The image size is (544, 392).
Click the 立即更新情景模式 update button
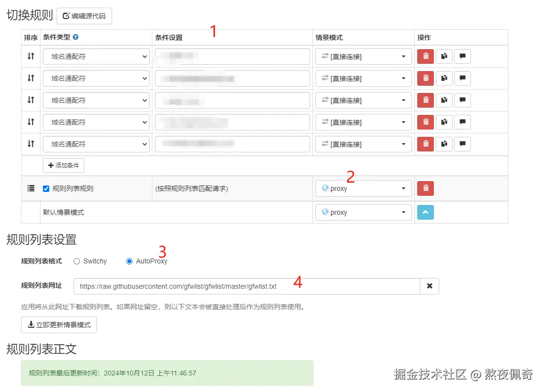59,325
